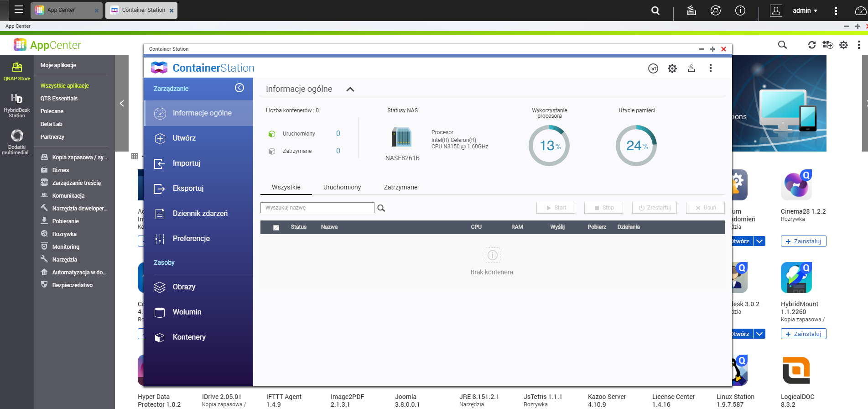Viewport: 868px width, 409px height.
Task: Install HybridMount via Zainstaluj button
Action: pos(803,334)
